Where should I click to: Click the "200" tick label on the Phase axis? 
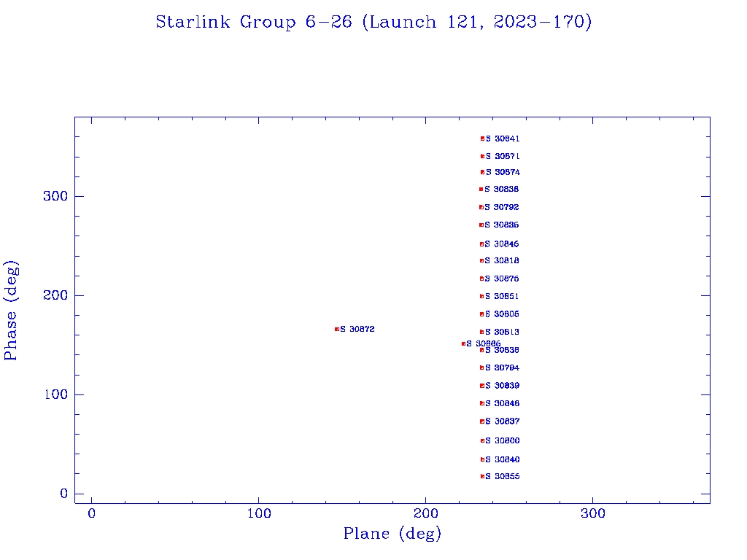tap(55, 295)
